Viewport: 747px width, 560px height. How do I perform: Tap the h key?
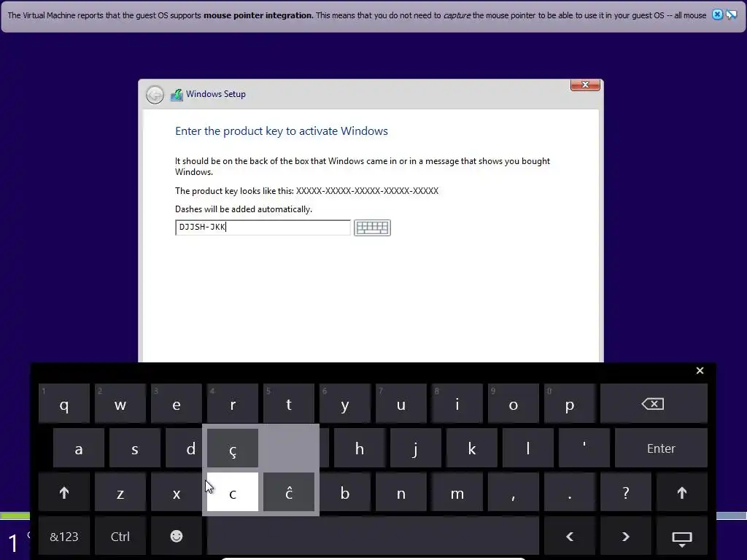[x=359, y=448]
